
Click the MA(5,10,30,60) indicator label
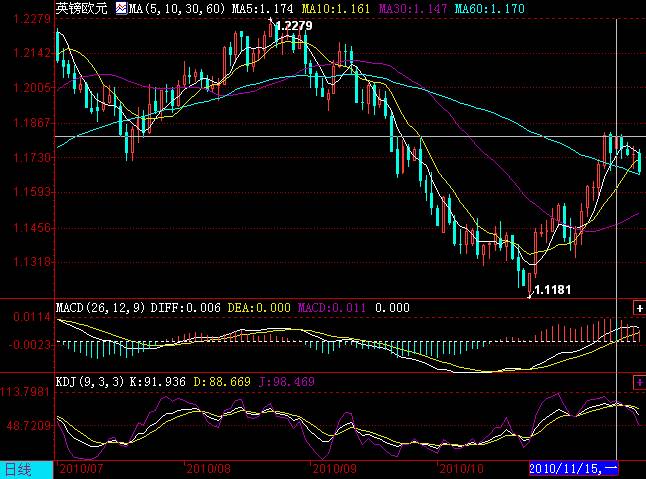click(177, 8)
